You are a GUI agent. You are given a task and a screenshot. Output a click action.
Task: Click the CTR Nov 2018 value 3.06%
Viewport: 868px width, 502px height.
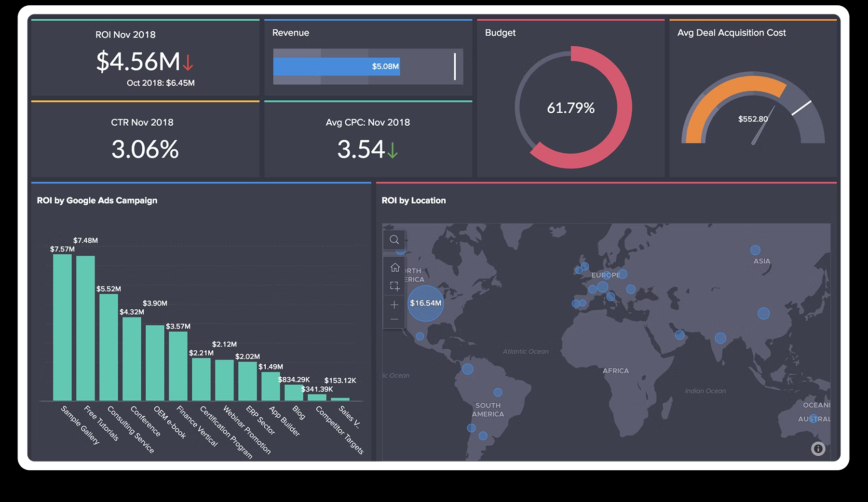pyautogui.click(x=145, y=150)
